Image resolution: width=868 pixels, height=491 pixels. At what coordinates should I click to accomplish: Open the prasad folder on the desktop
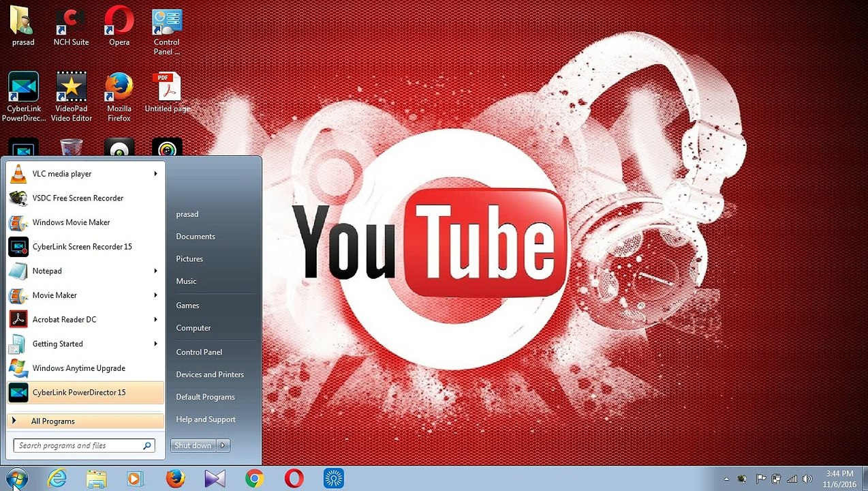23,27
